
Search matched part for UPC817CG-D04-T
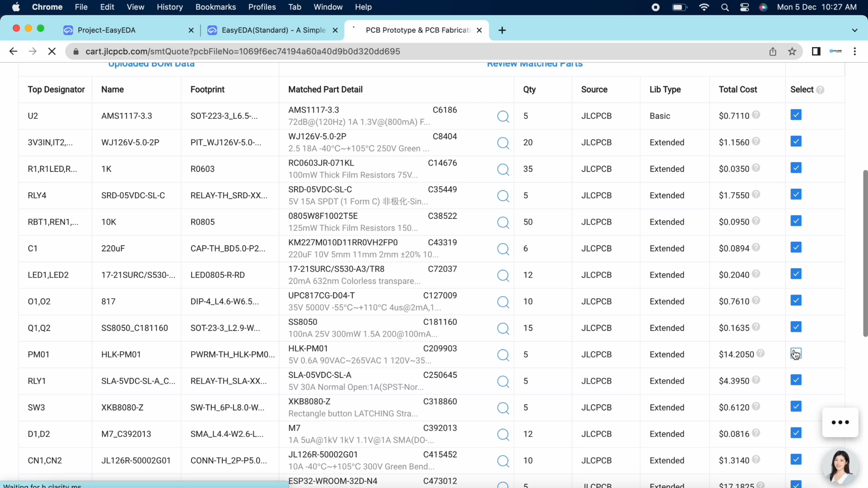point(503,302)
